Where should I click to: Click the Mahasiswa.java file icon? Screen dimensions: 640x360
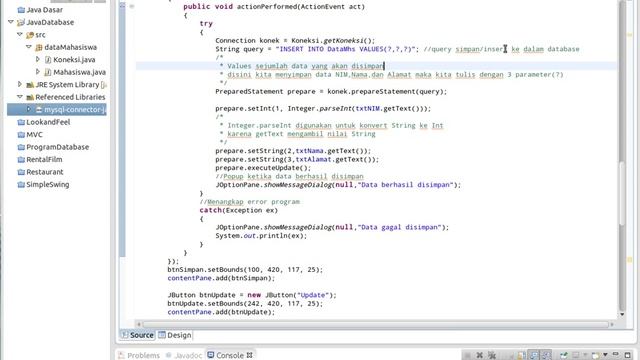point(48,72)
